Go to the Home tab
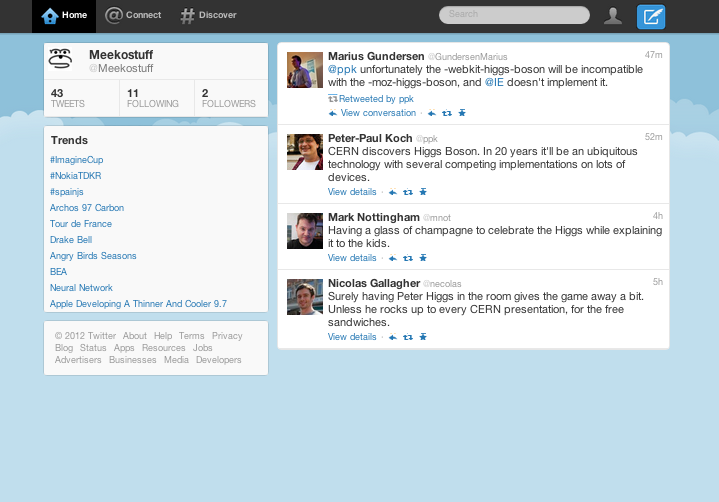 click(x=64, y=15)
